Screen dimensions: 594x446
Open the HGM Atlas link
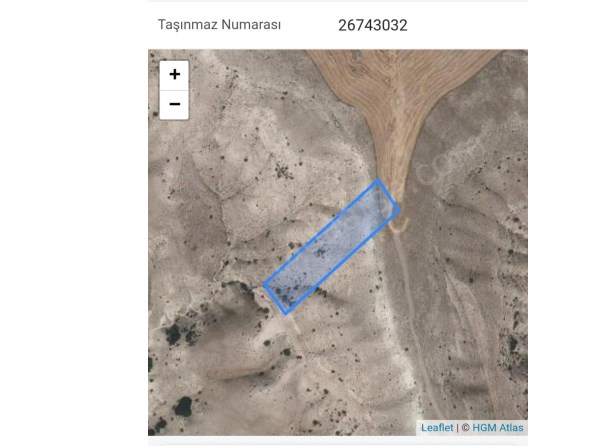(x=498, y=428)
